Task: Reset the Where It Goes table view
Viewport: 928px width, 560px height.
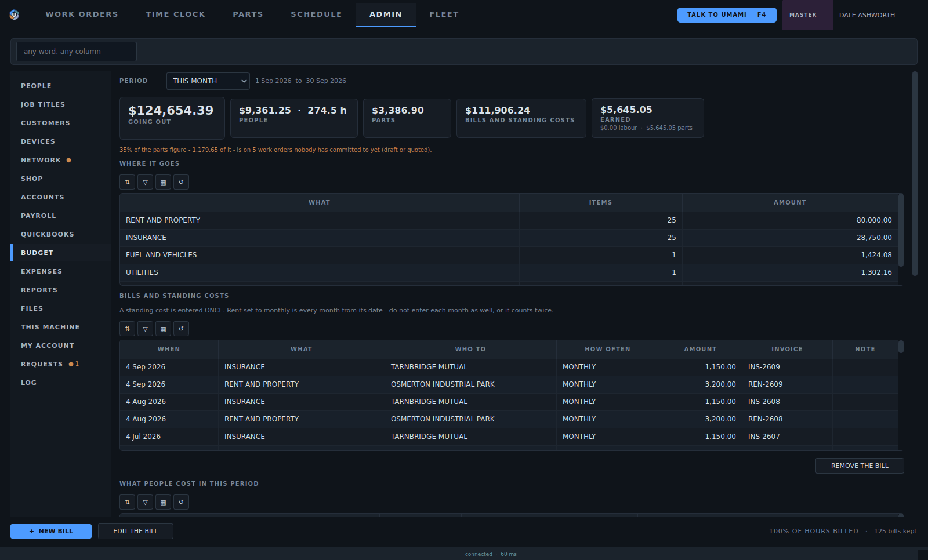Action: tap(181, 182)
